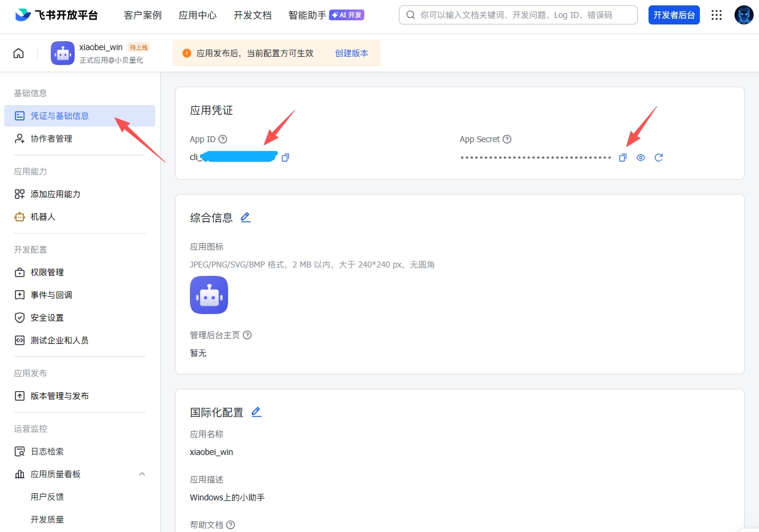The height and width of the screenshot is (532, 759).
Task: Open the 管理后台主页 help tooltip
Action: click(x=247, y=335)
